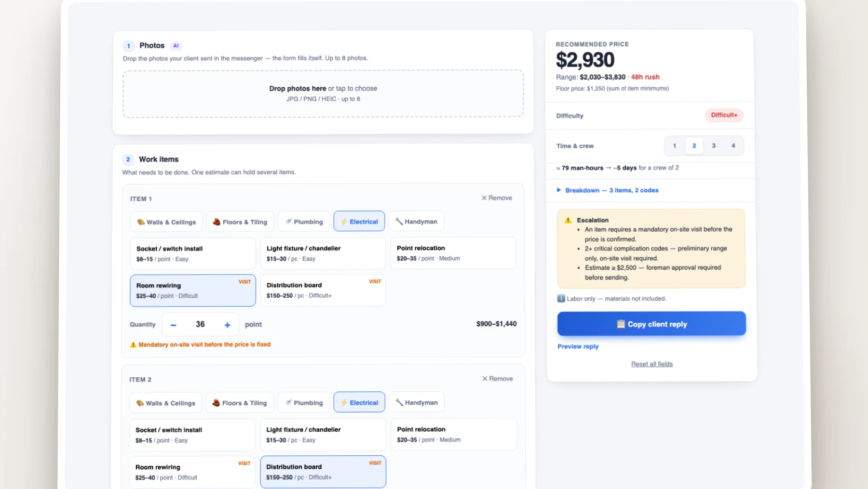Image resolution: width=868 pixels, height=489 pixels.
Task: Choose Floors & Tiling in Item 1
Action: (x=240, y=221)
